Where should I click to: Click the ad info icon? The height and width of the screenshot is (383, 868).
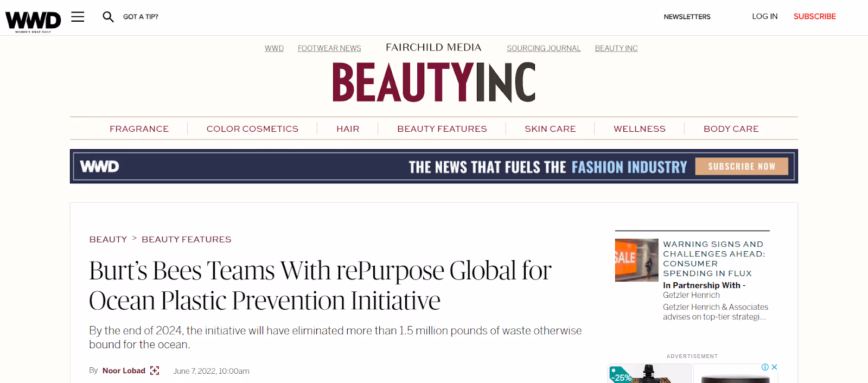pos(765,367)
